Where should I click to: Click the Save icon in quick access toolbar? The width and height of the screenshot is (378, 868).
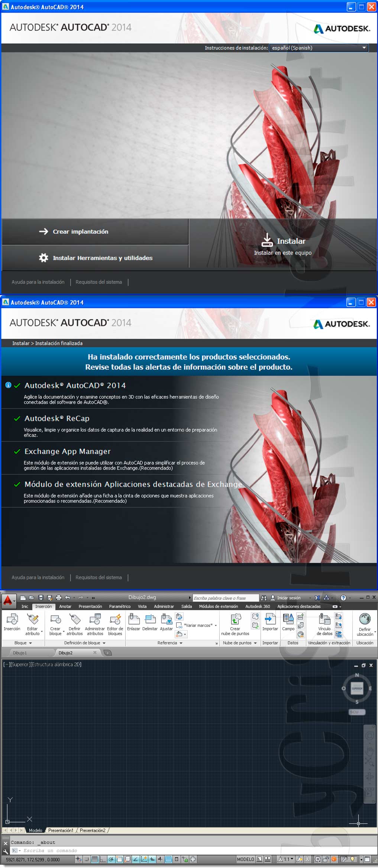[x=41, y=597]
